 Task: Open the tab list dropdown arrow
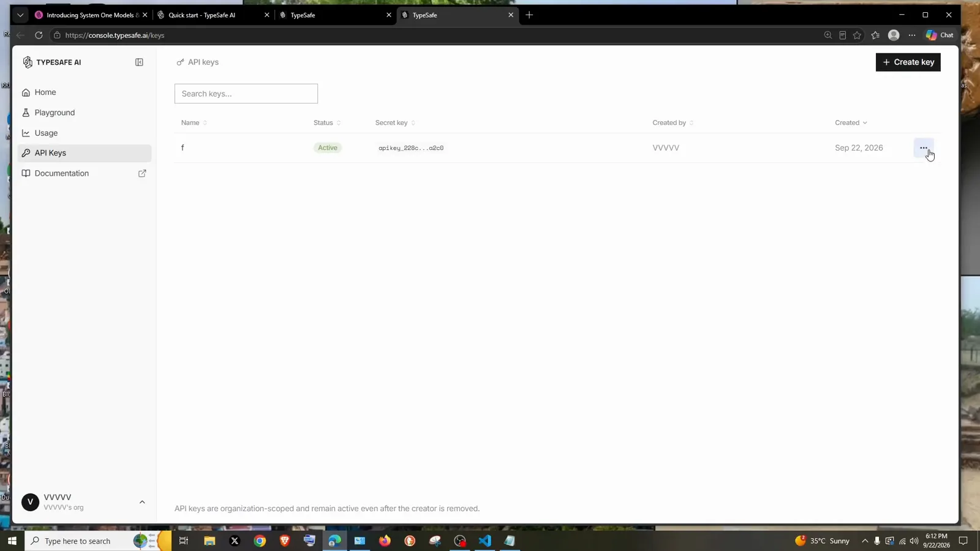click(20, 15)
